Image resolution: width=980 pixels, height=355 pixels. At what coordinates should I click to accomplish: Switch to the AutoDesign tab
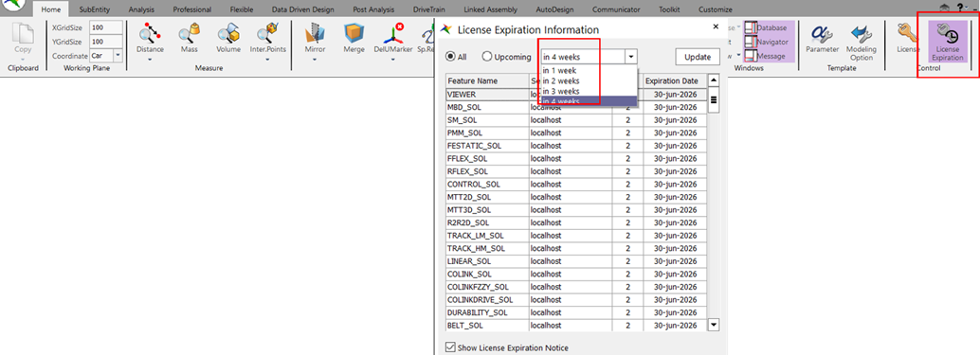(554, 10)
